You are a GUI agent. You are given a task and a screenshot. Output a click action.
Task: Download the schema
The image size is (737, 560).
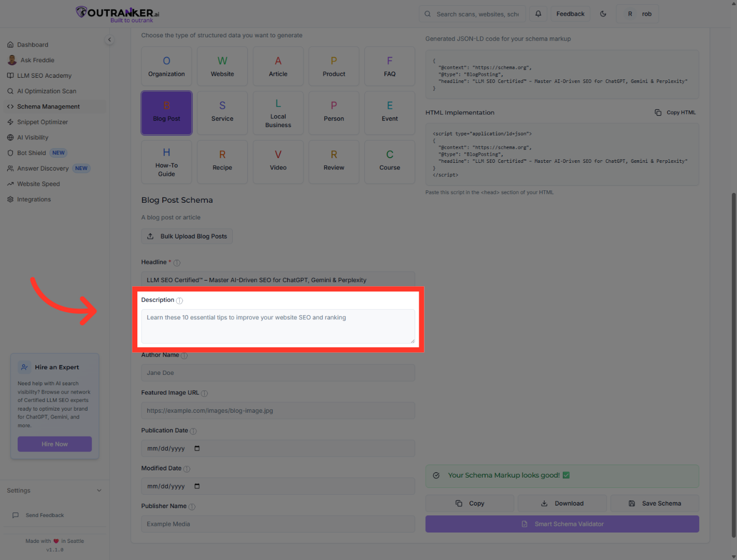(x=562, y=503)
